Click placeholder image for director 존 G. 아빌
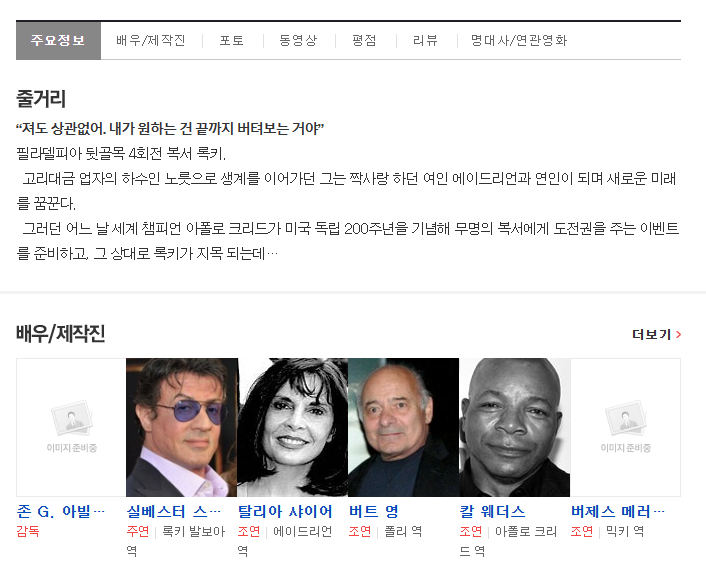The height and width of the screenshot is (575, 706). coord(71,427)
